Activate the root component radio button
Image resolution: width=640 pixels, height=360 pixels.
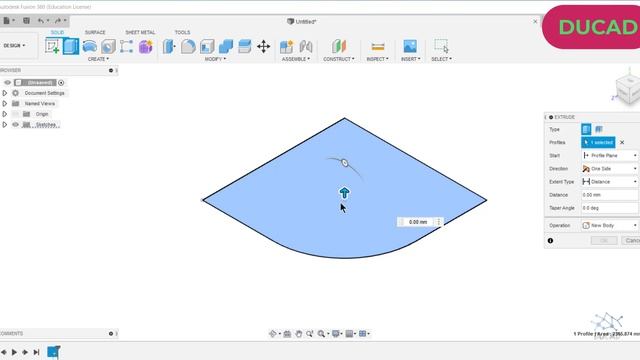(61, 82)
